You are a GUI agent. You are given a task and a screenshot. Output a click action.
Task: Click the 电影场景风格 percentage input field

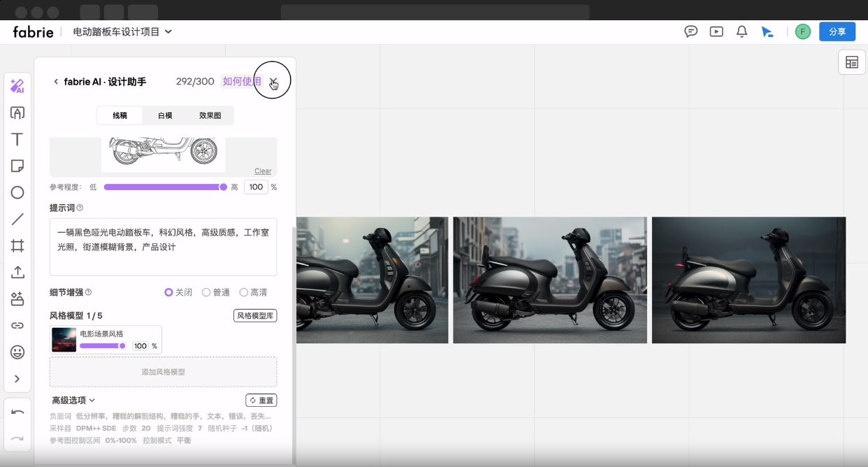click(140, 346)
